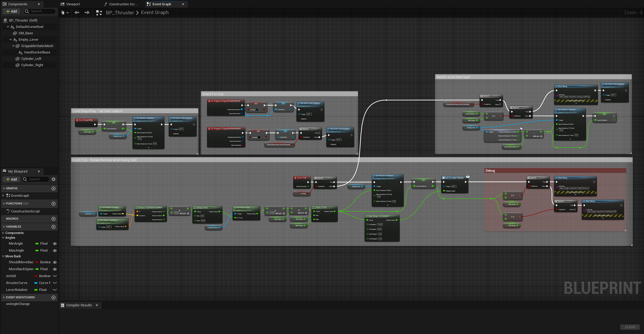Click the My Blueprint panel book icon

(5, 171)
